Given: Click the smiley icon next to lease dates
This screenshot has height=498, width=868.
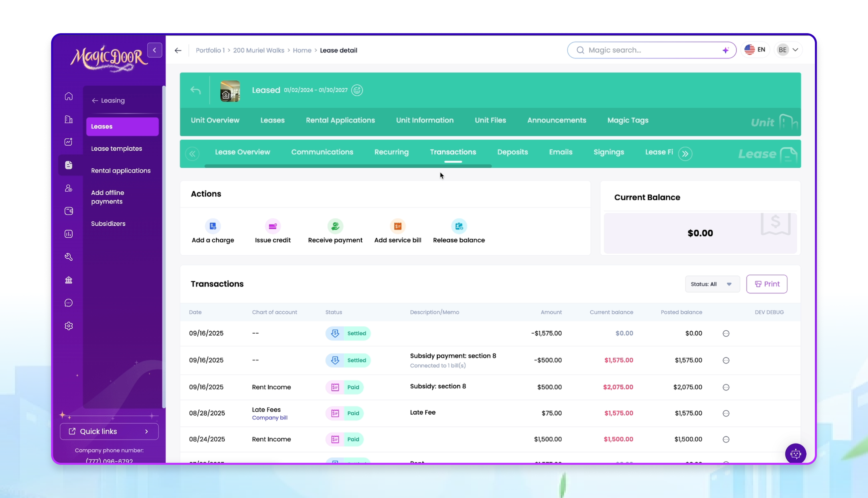Looking at the screenshot, I should tap(357, 90).
